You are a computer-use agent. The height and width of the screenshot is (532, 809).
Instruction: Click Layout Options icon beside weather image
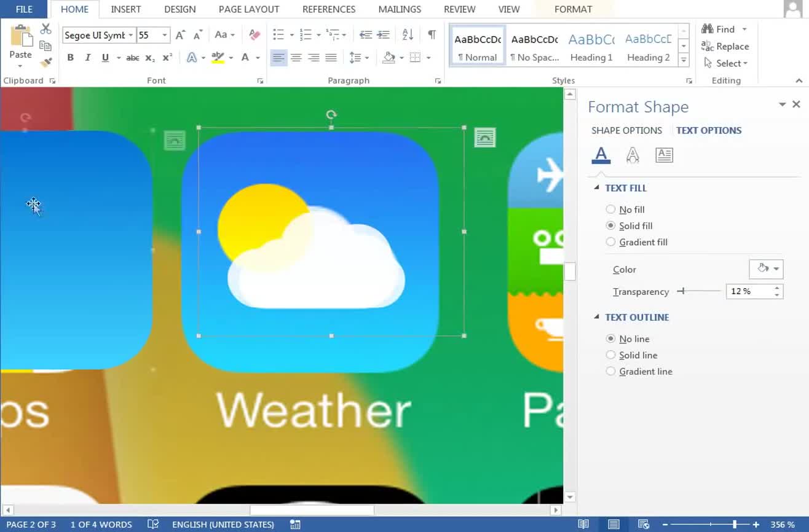(x=485, y=138)
